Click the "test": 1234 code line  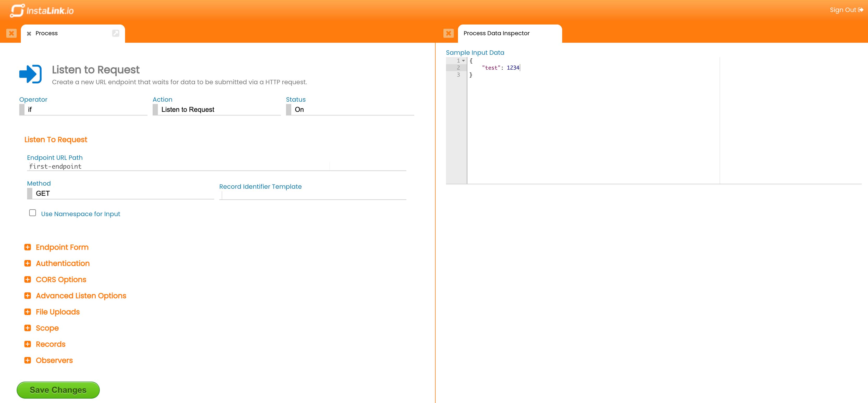(500, 68)
